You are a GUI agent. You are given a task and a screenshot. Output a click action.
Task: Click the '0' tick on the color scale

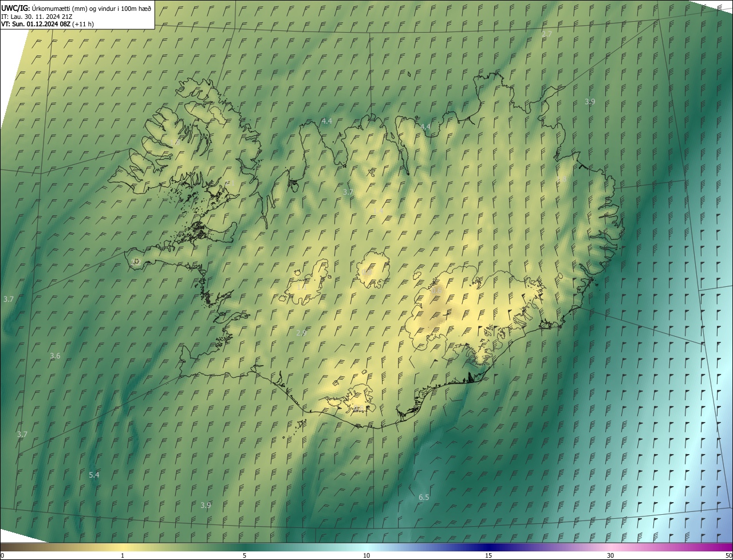click(2, 555)
